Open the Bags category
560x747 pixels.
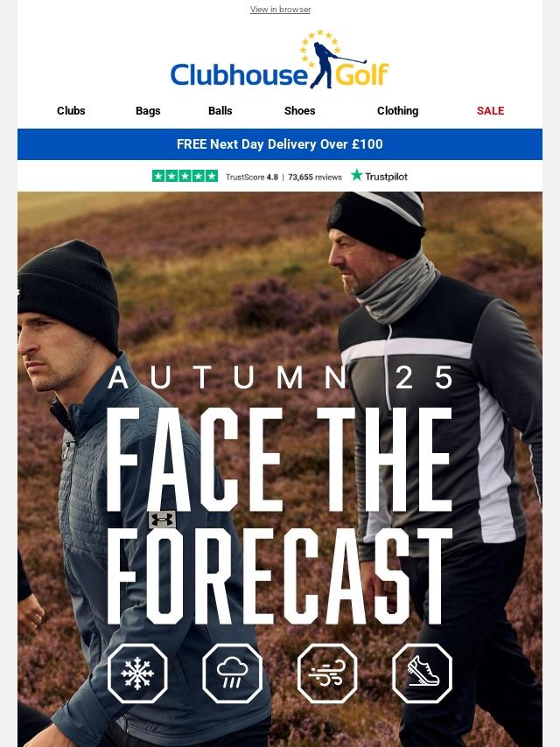[148, 110]
